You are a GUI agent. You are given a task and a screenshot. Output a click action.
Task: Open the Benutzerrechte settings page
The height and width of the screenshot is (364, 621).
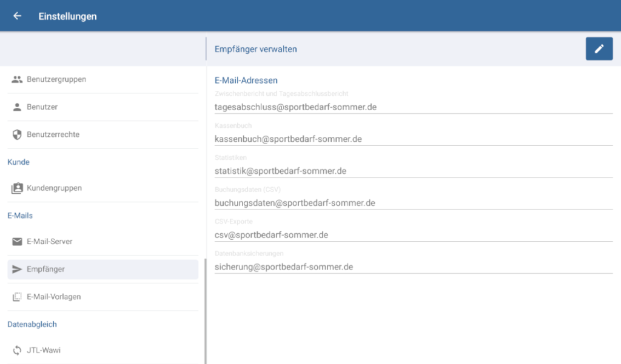(55, 135)
